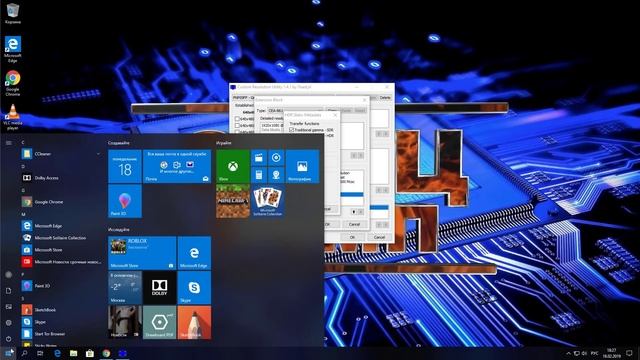This screenshot has height=360, width=640.
Task: Launch Dolby Access from app list
Action: (x=61, y=178)
